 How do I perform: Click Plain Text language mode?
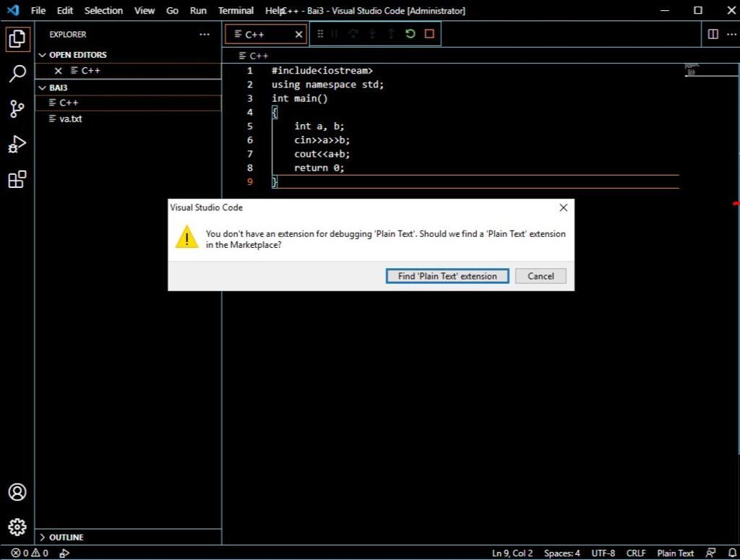click(676, 553)
